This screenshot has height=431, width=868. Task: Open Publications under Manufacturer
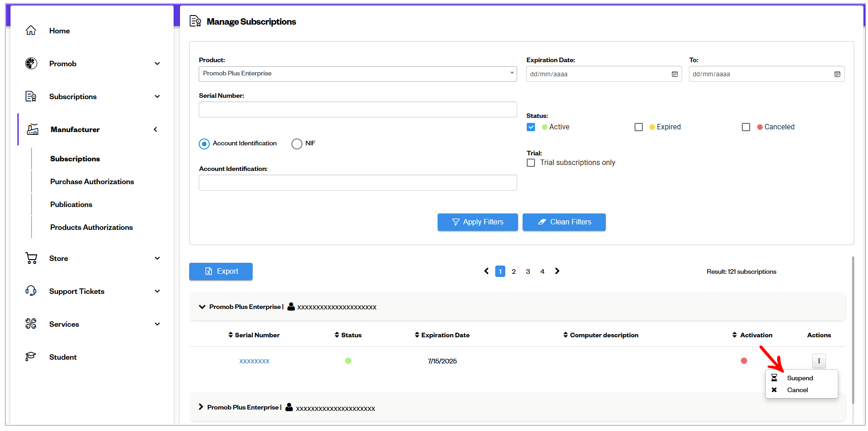tap(71, 204)
